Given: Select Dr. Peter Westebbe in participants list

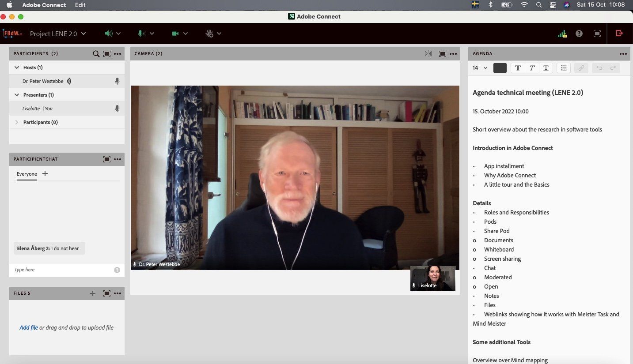Looking at the screenshot, I should click(67, 81).
